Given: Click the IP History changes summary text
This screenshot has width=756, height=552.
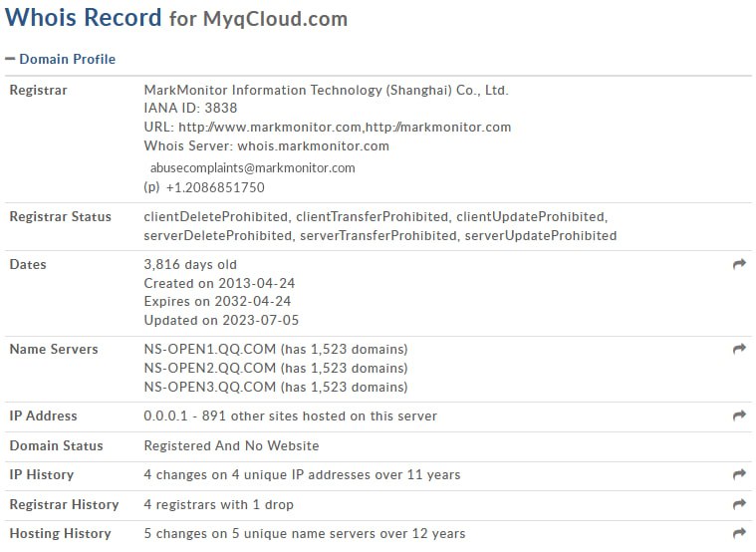Looking at the screenshot, I should pyautogui.click(x=302, y=475).
